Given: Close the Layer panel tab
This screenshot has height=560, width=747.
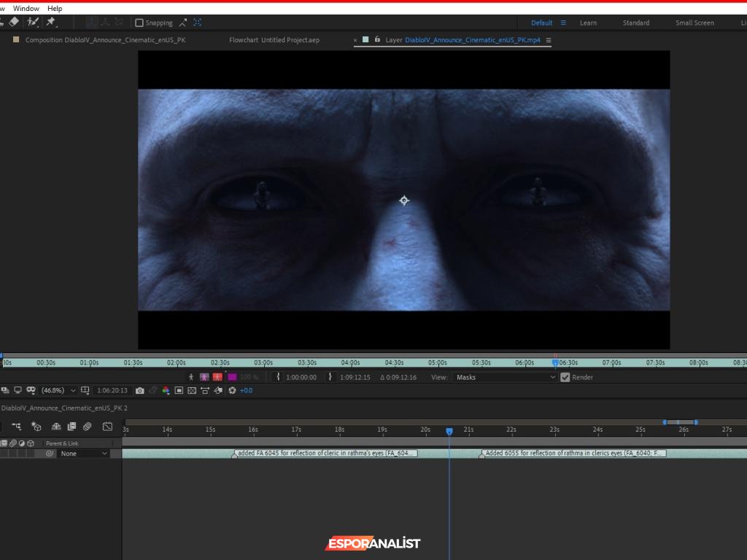Looking at the screenshot, I should point(355,41).
